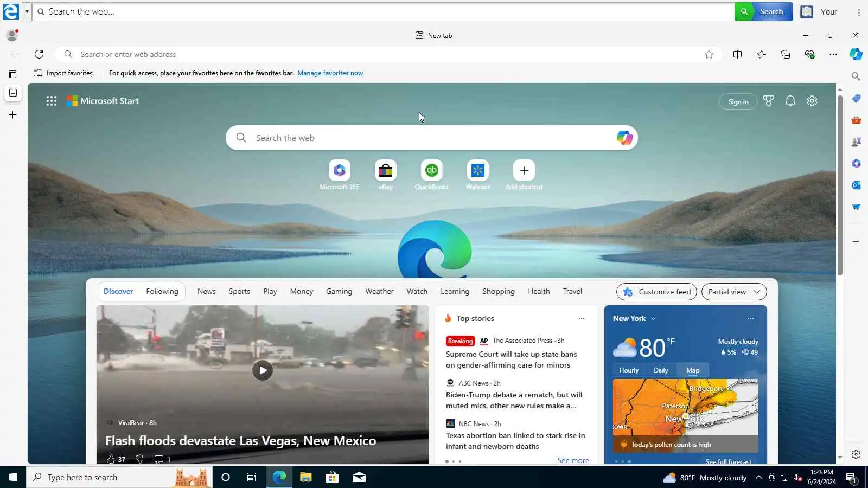Image resolution: width=868 pixels, height=488 pixels.
Task: Open File Explorer from the taskbar
Action: tap(306, 477)
